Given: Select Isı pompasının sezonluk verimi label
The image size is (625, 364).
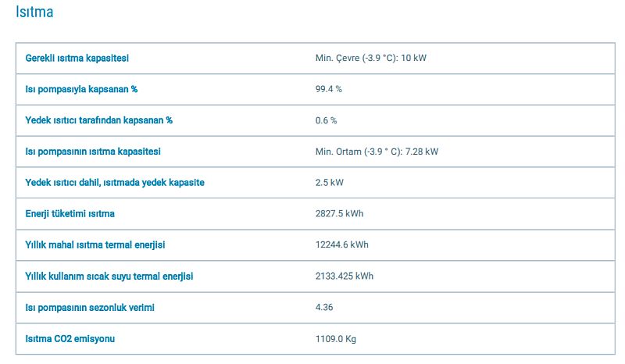Looking at the screenshot, I should tap(90, 308).
